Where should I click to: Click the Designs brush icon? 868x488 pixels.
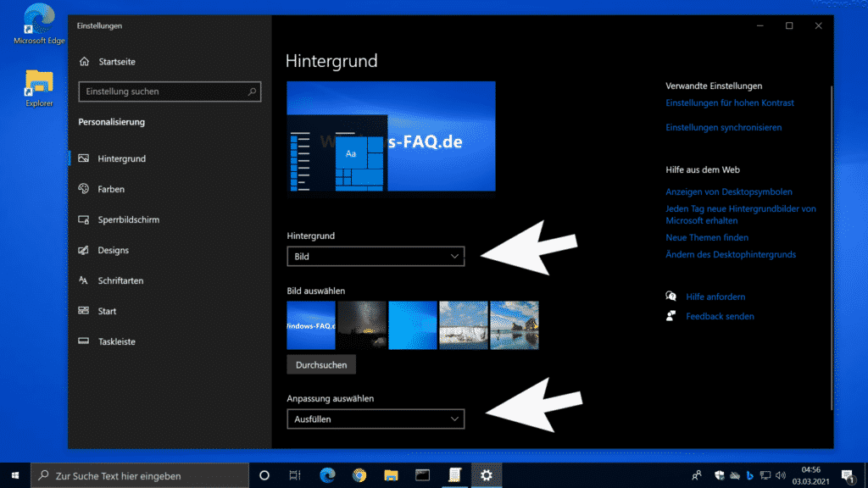(x=84, y=250)
